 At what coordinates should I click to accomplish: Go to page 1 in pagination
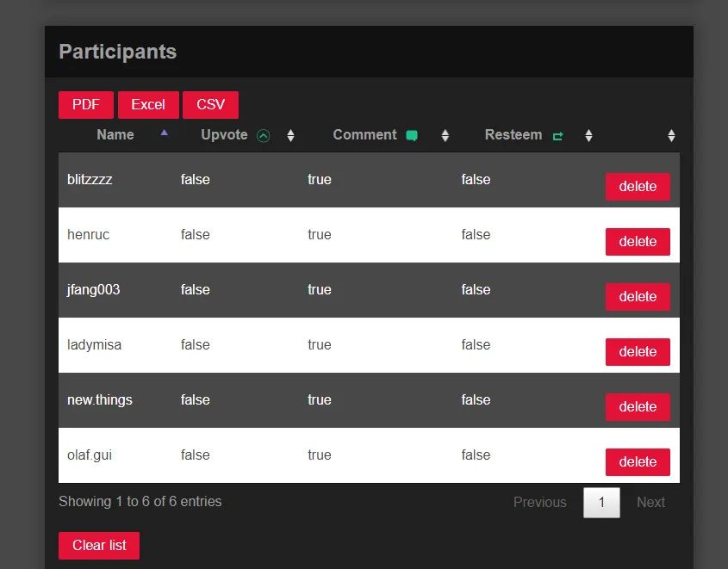[601, 503]
